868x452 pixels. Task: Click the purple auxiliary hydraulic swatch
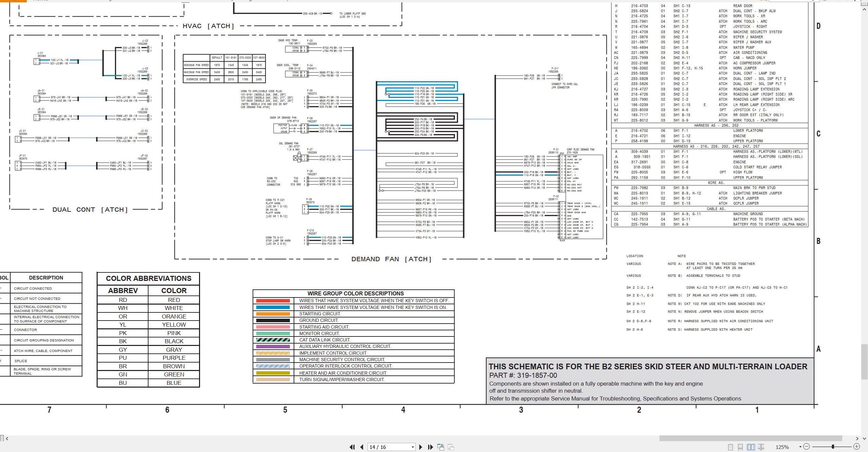pyautogui.click(x=273, y=346)
